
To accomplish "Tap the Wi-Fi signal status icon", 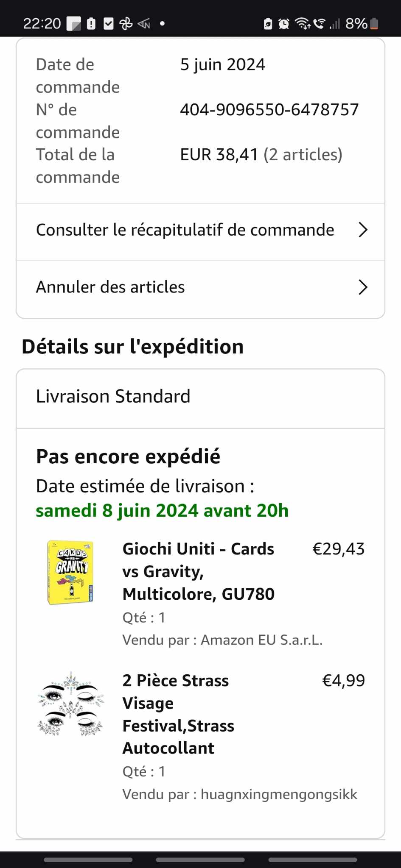I will coord(303,24).
